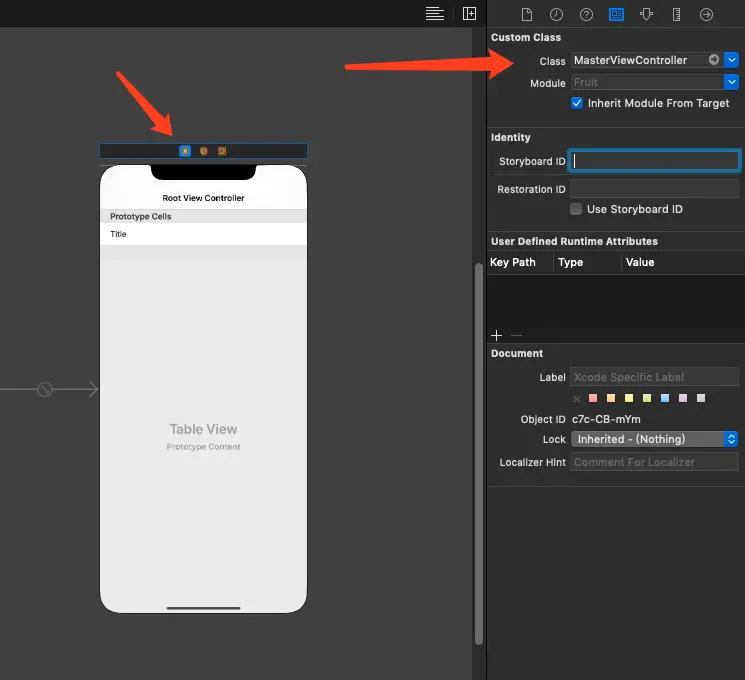Click the storyboard entry point arrow
Image resolution: width=745 pixels, height=680 pixels.
click(48, 389)
